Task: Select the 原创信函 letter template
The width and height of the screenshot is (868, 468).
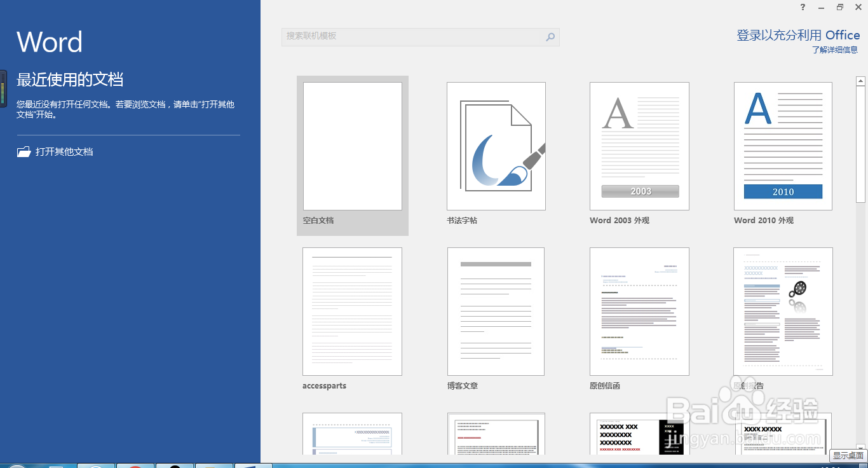Action: pos(639,312)
